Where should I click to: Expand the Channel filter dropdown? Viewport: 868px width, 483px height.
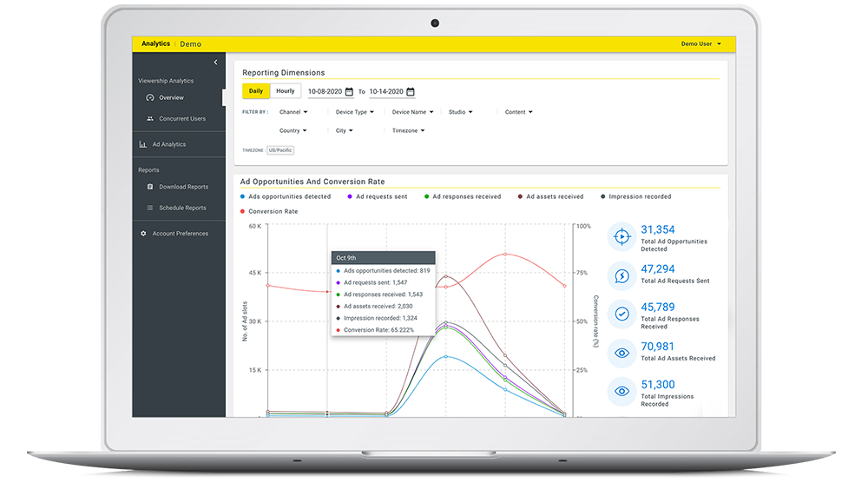click(293, 112)
